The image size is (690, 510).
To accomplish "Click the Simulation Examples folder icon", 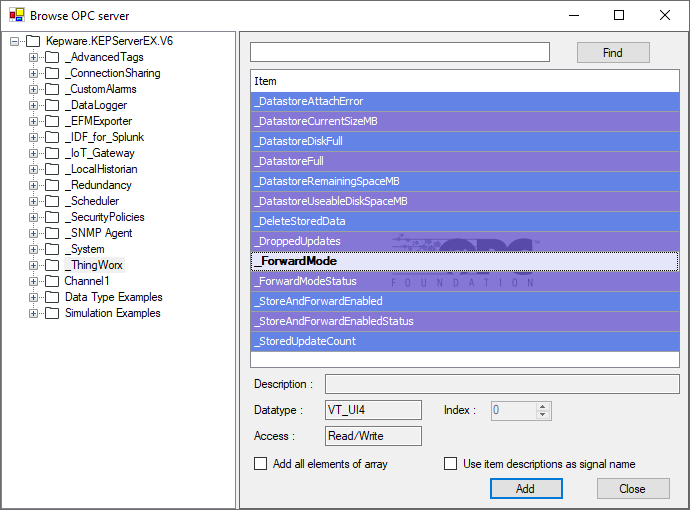I will point(52,313).
